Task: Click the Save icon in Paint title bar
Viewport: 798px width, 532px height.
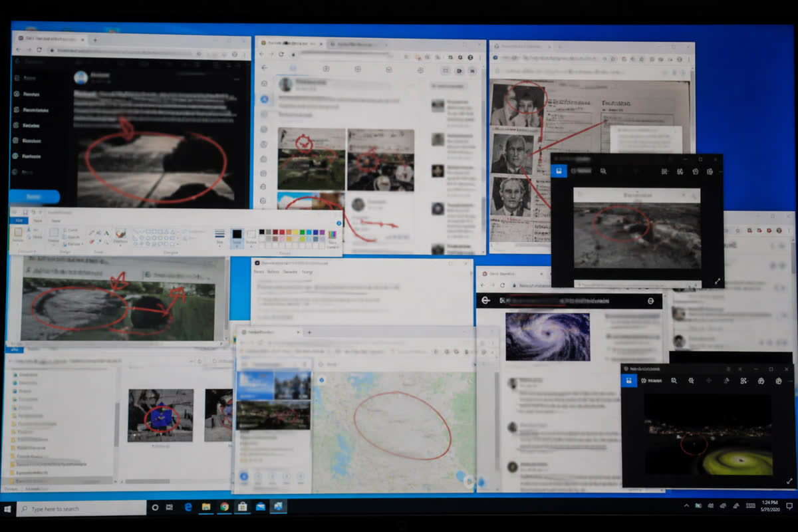Action: [25, 212]
